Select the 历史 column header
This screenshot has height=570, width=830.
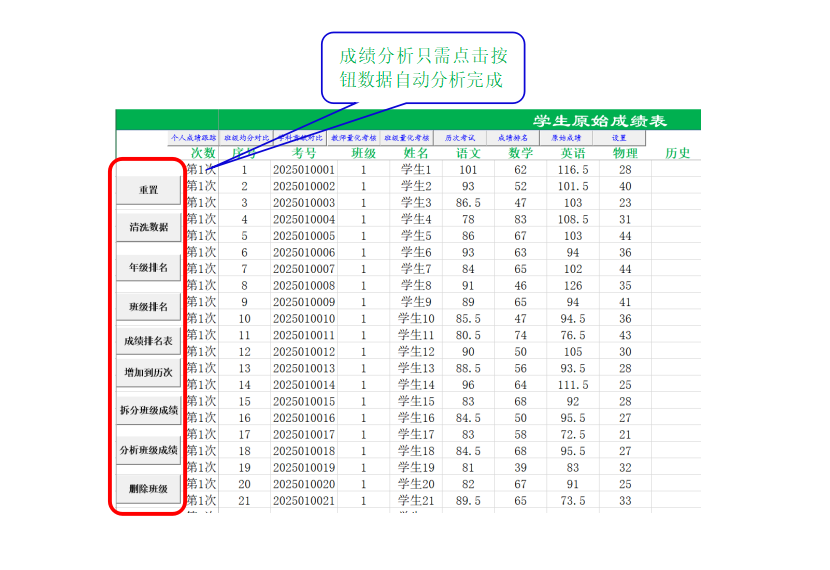pos(678,153)
